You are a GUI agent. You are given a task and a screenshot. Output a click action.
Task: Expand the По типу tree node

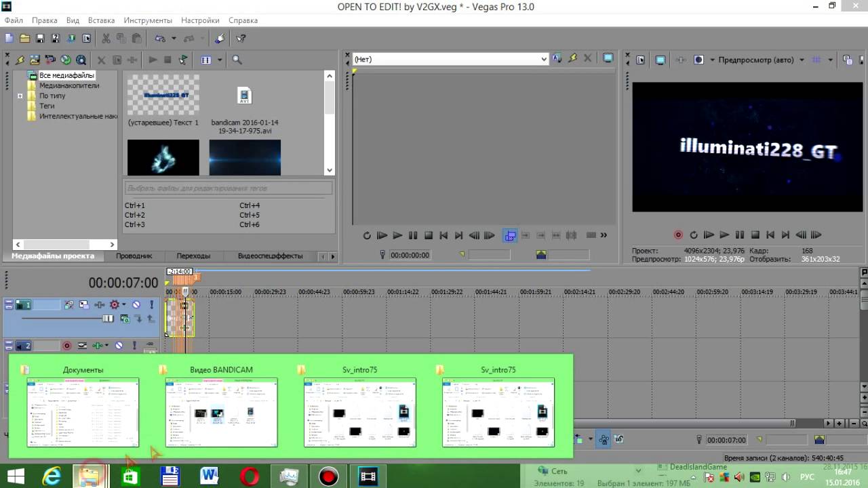(20, 96)
